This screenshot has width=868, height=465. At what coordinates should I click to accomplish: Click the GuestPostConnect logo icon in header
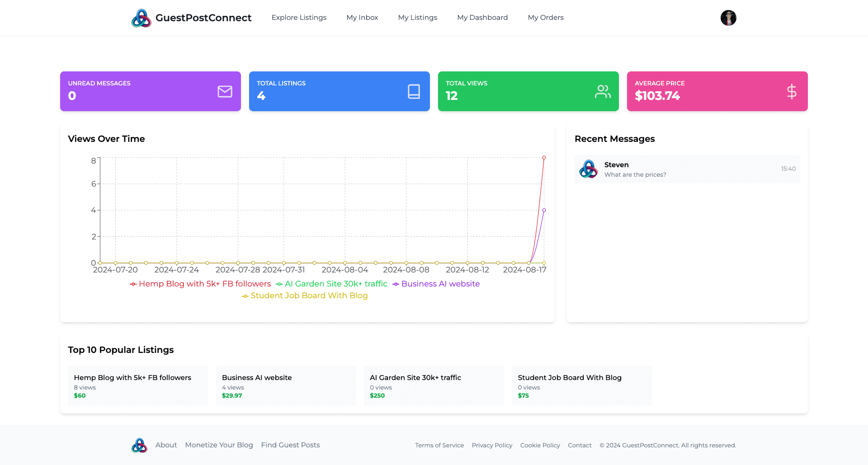coord(141,18)
